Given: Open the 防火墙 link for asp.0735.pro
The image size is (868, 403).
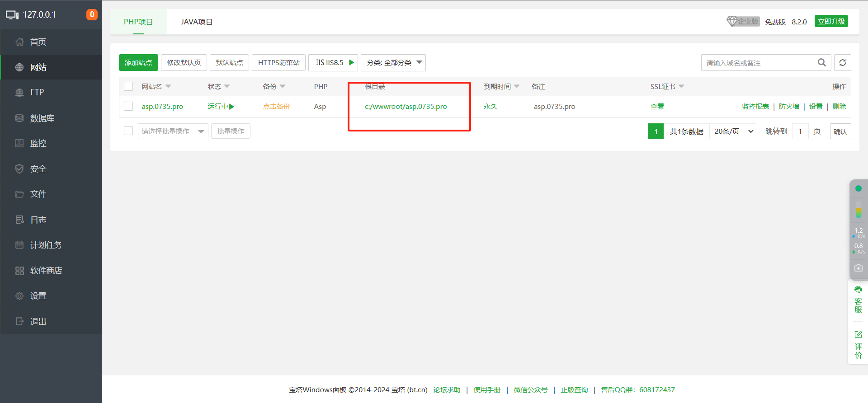Looking at the screenshot, I should pyautogui.click(x=789, y=107).
